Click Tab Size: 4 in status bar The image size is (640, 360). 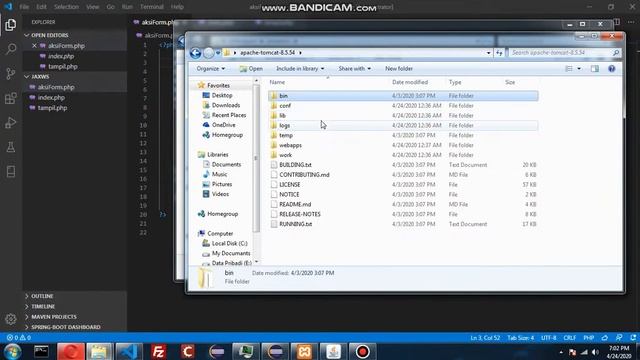(520, 338)
